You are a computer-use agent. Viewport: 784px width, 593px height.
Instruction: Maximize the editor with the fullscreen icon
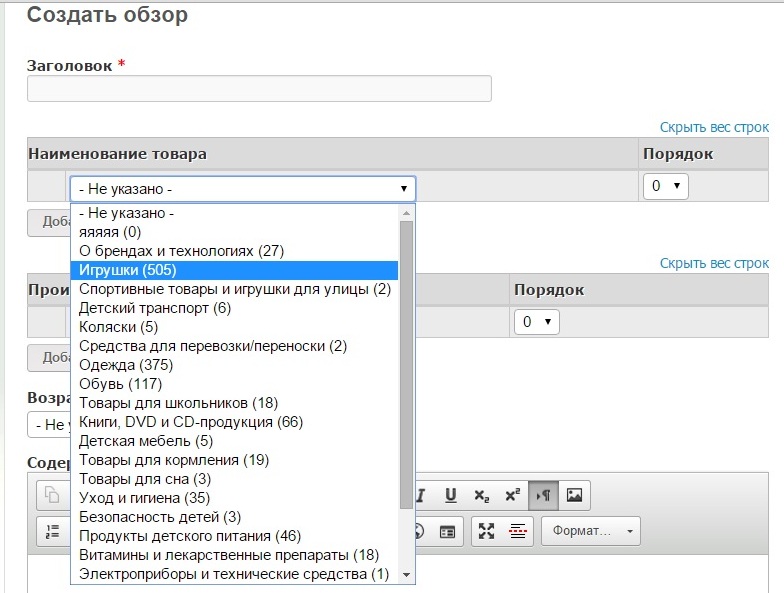(x=486, y=531)
